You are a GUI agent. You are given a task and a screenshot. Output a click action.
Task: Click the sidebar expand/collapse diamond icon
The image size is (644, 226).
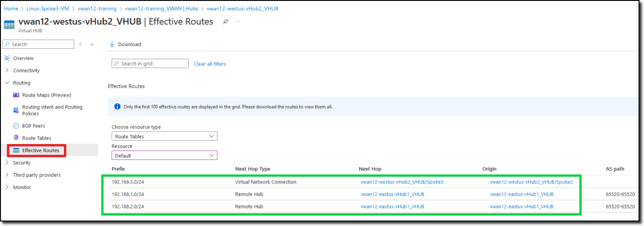click(x=81, y=44)
